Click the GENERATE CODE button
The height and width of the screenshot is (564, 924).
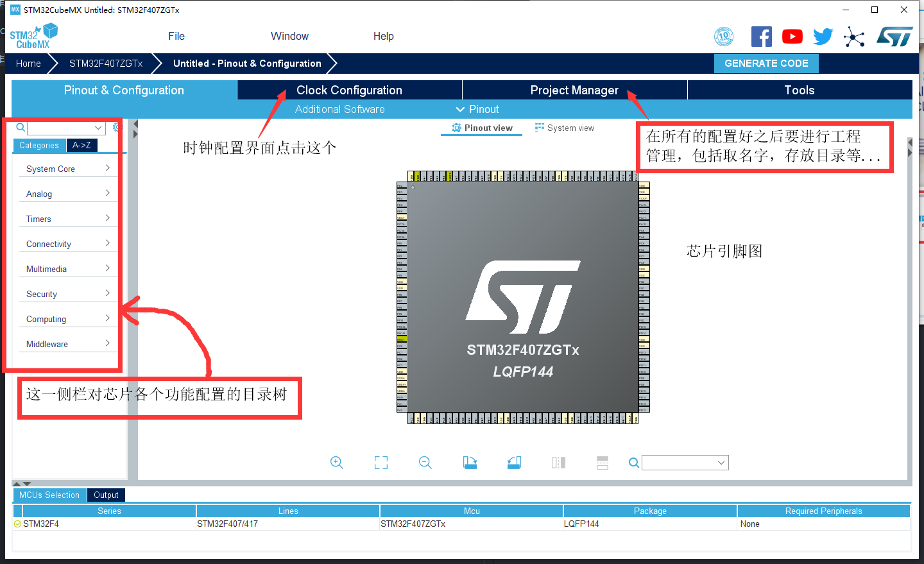[x=766, y=64]
